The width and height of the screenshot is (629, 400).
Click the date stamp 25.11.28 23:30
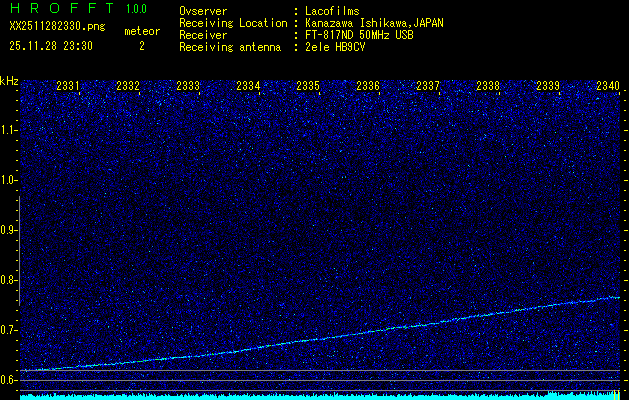tap(50, 46)
